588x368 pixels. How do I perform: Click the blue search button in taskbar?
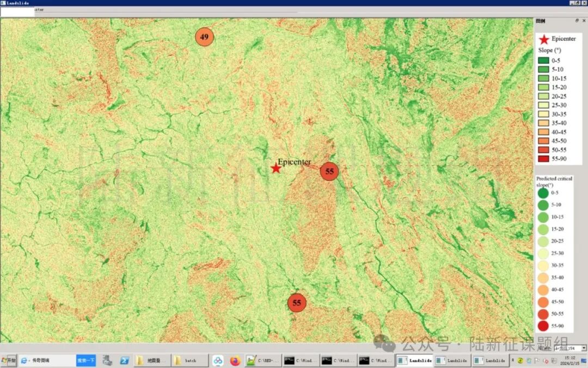pyautogui.click(x=85, y=360)
